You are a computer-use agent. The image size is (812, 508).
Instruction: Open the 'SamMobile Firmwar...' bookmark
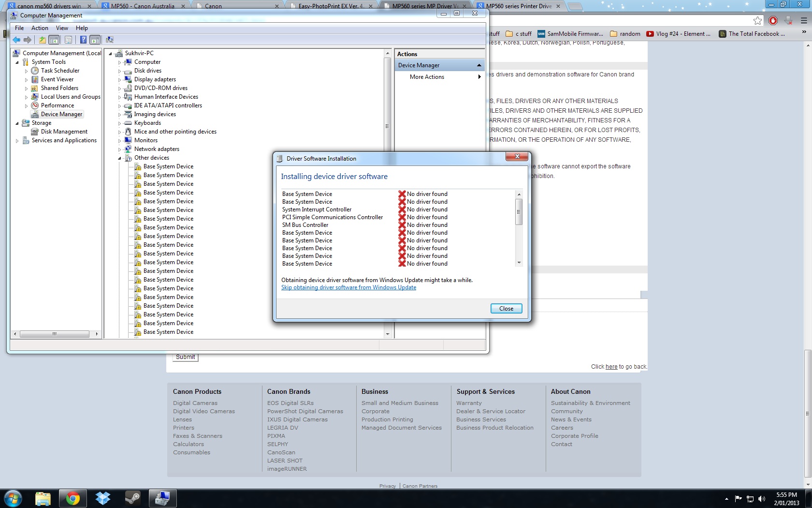point(570,34)
